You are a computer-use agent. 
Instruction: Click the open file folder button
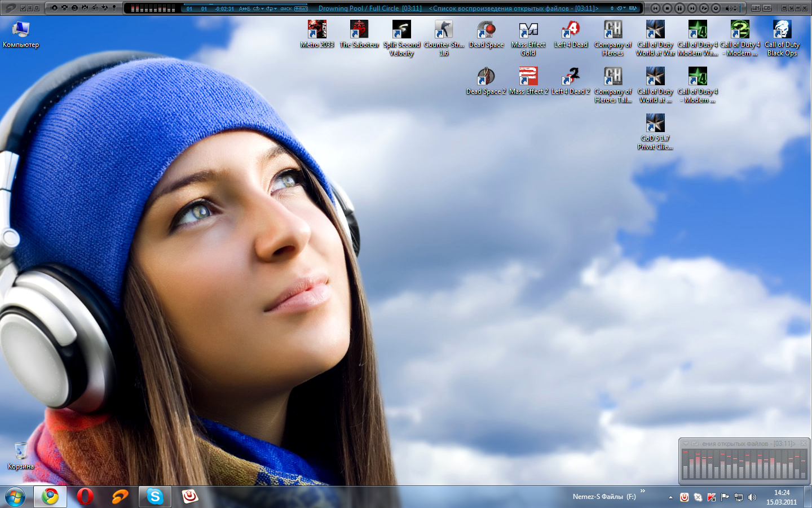point(704,8)
